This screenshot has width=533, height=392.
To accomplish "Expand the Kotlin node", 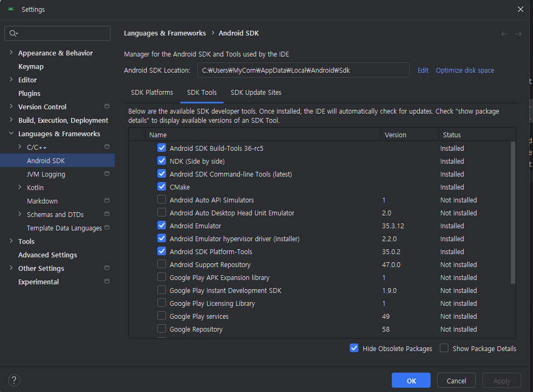I will [x=20, y=187].
